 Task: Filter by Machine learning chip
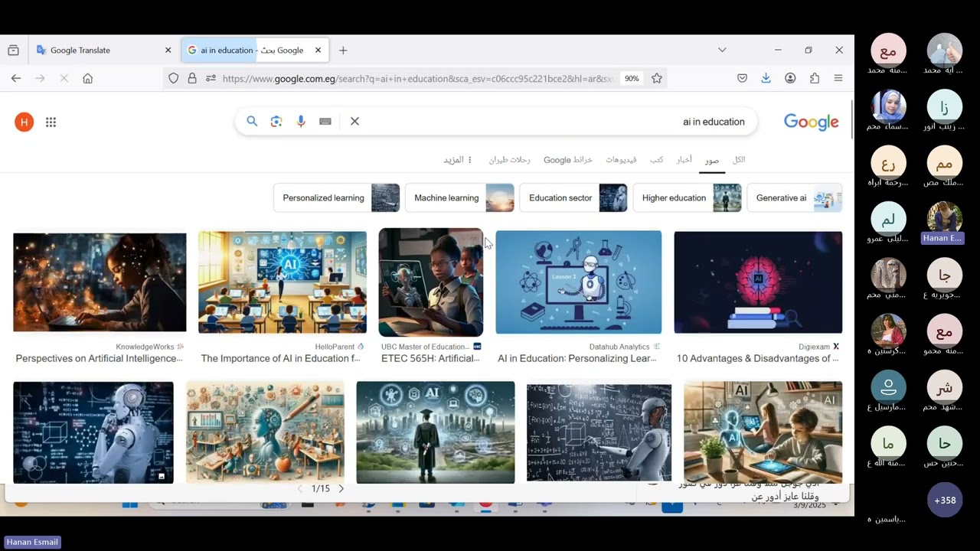click(460, 197)
